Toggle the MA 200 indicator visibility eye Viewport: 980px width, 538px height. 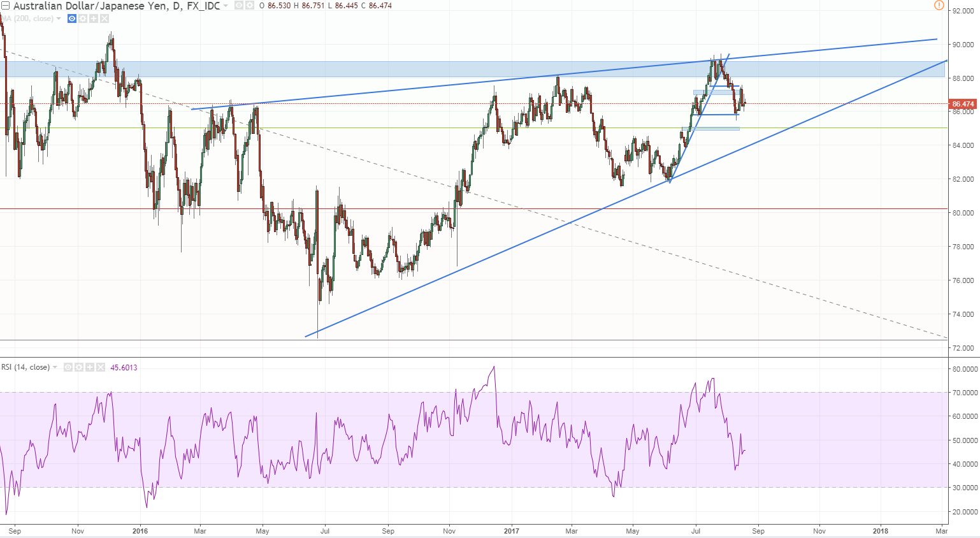click(72, 18)
